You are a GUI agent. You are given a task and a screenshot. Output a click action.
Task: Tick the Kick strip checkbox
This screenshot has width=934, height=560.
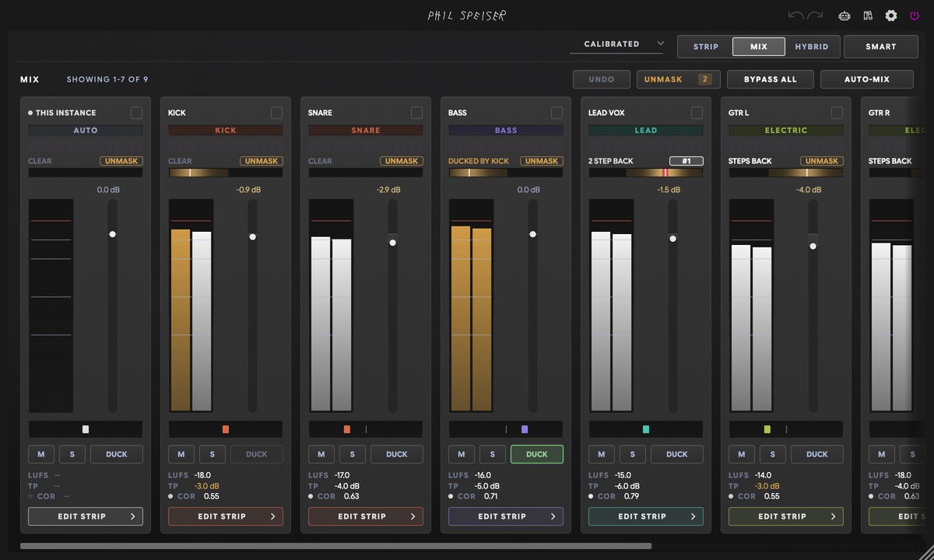click(276, 113)
